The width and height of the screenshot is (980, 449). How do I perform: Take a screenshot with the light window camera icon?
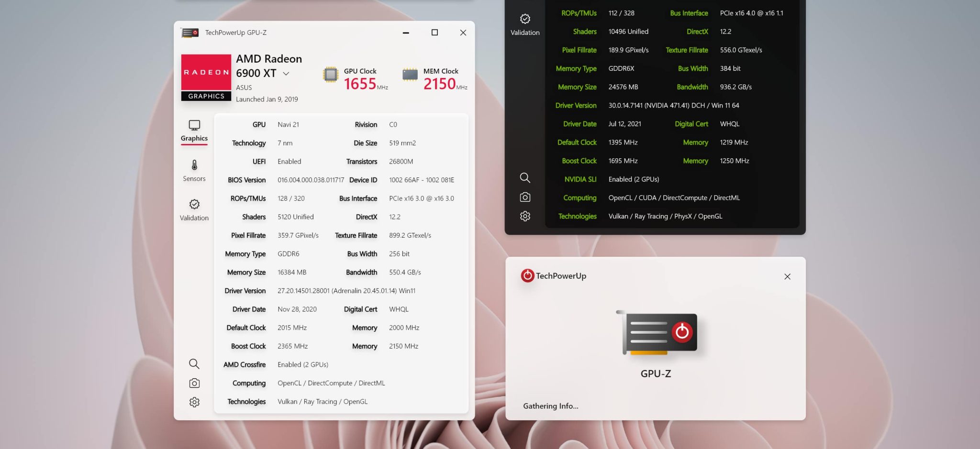194,383
